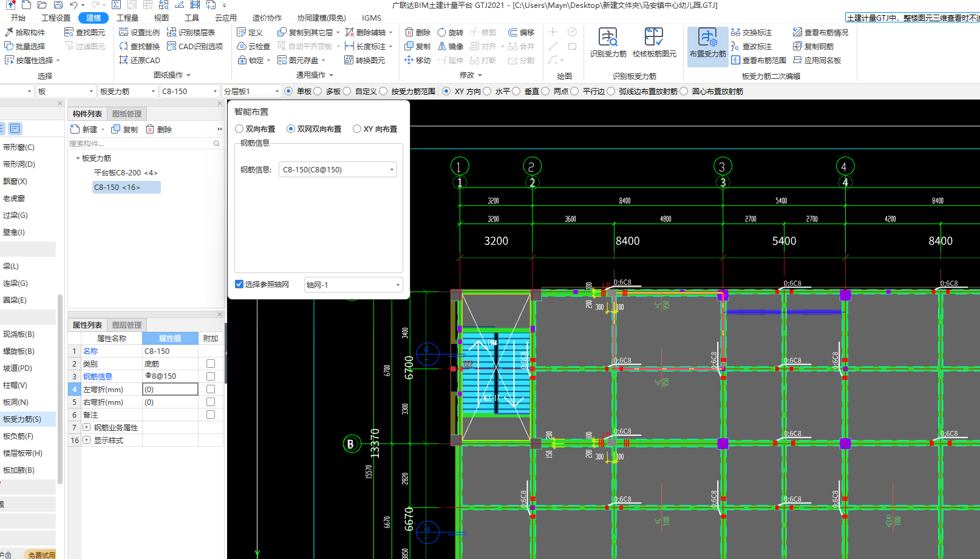Click the 偏移 tool
Screen dimensions: 980x559
point(522,32)
